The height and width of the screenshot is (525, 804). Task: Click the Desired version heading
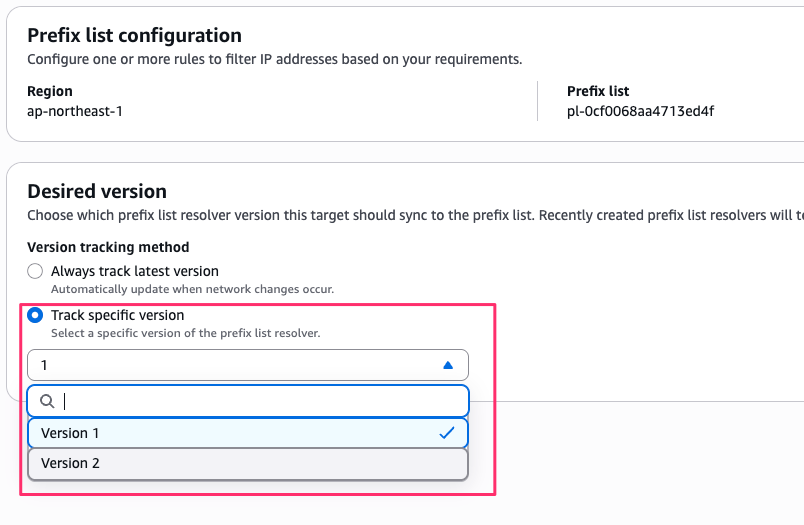pyautogui.click(x=97, y=191)
